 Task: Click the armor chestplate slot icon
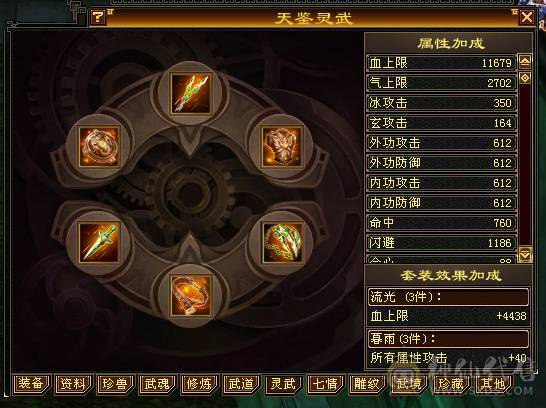pos(282,146)
